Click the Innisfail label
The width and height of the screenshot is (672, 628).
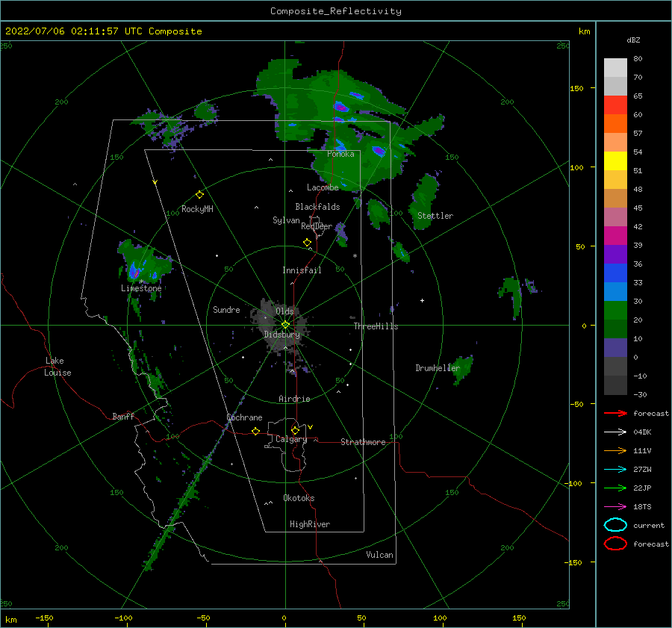click(x=302, y=270)
